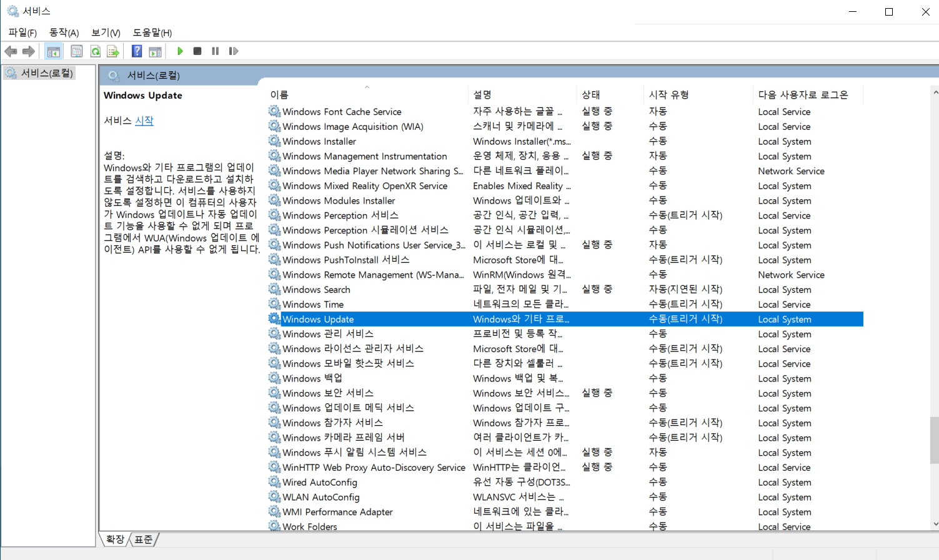Click the scrollbar down arrow of services list
Viewport: 939px width, 560px height.
click(x=934, y=524)
